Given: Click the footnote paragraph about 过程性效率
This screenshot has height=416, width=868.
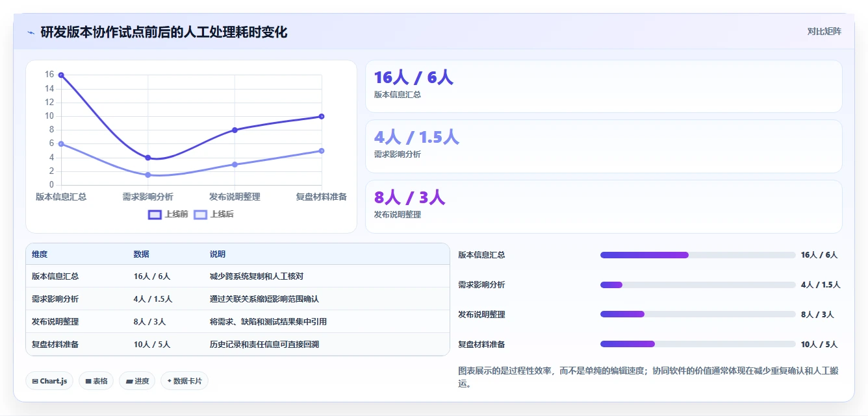Looking at the screenshot, I should click(x=648, y=377).
